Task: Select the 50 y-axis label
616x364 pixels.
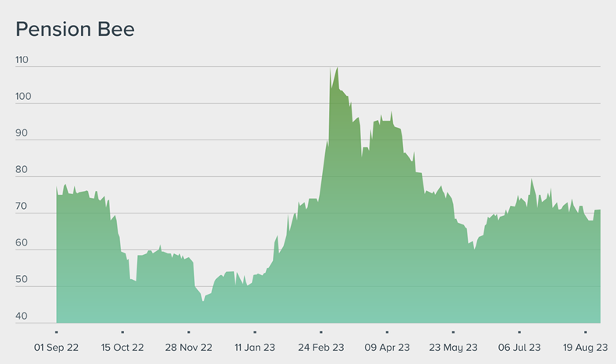Action: click(22, 280)
